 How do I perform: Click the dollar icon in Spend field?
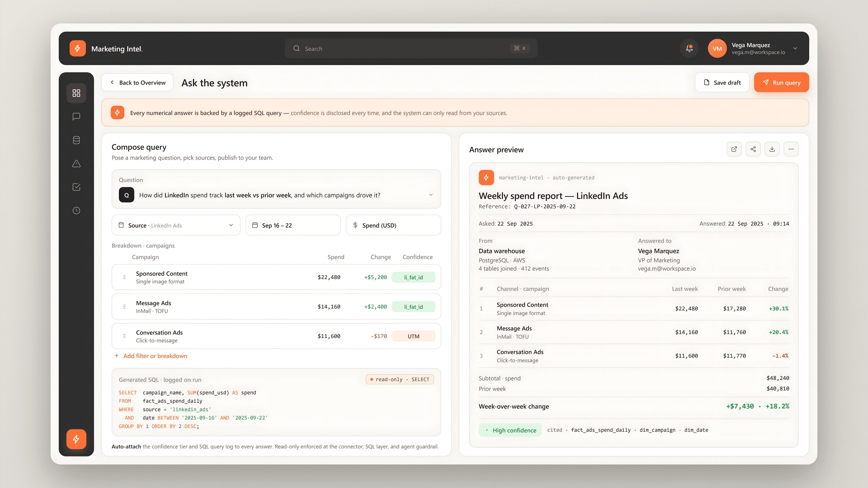tap(355, 225)
